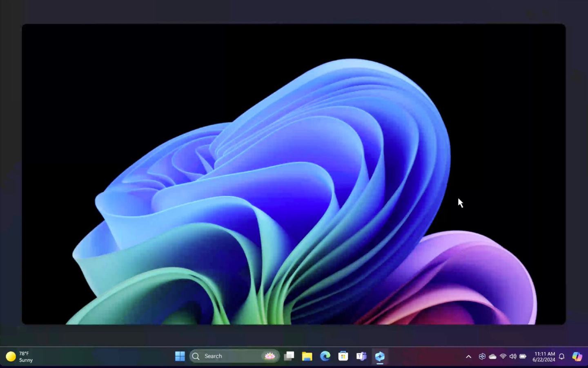588x368 pixels.
Task: Open the notification bell
Action: 561,357
